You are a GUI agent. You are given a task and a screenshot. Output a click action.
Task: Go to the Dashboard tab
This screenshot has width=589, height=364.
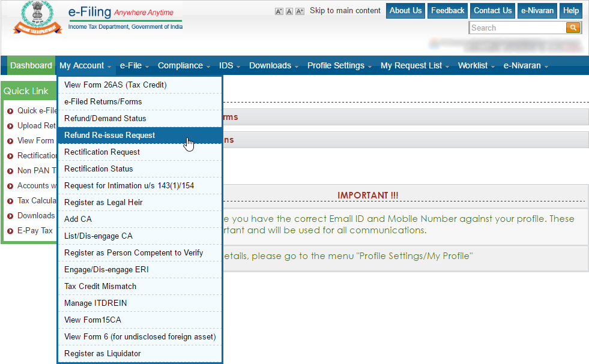31,66
